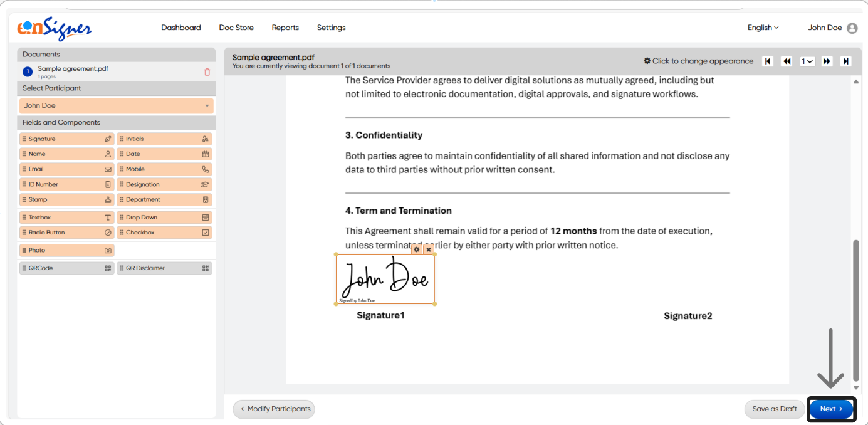Jump to last page icon
Screen dimensions: 868x425
click(x=845, y=61)
